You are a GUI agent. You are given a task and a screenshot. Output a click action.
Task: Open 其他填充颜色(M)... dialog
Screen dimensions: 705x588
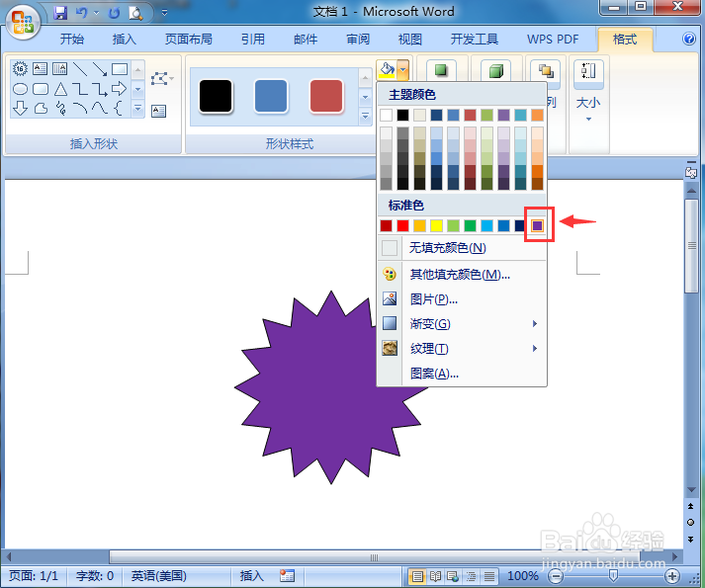462,274
